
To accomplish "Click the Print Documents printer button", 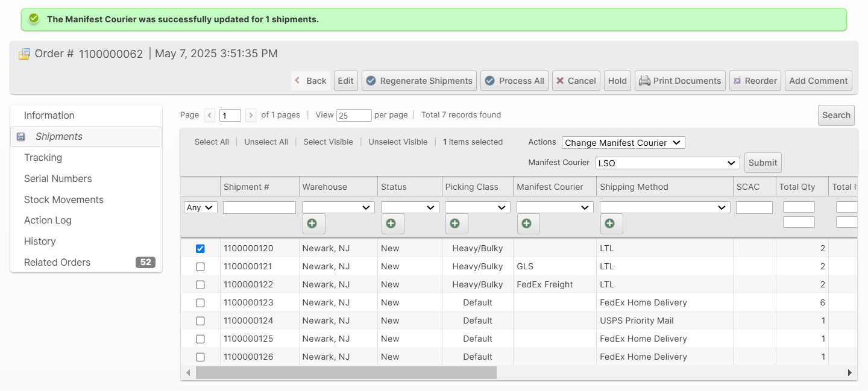I will 680,81.
